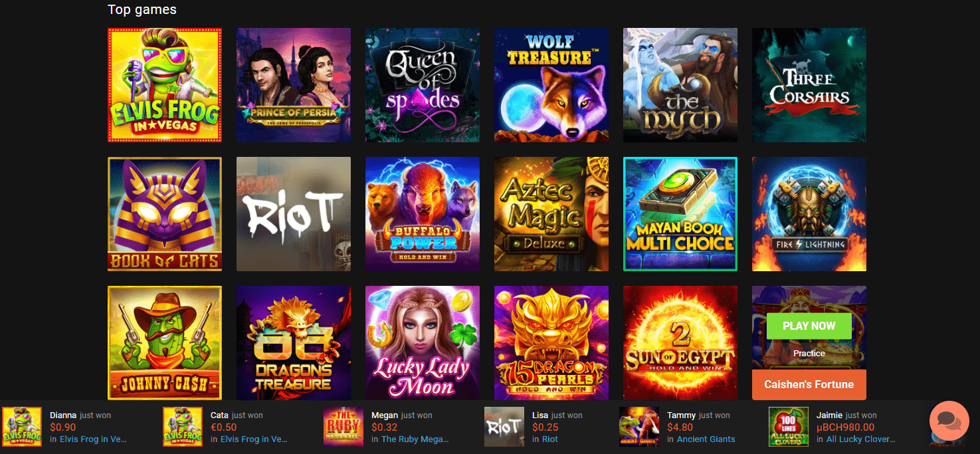The image size is (980, 454).
Task: Open the Fire Lightning game thumbnail
Action: coord(809,214)
